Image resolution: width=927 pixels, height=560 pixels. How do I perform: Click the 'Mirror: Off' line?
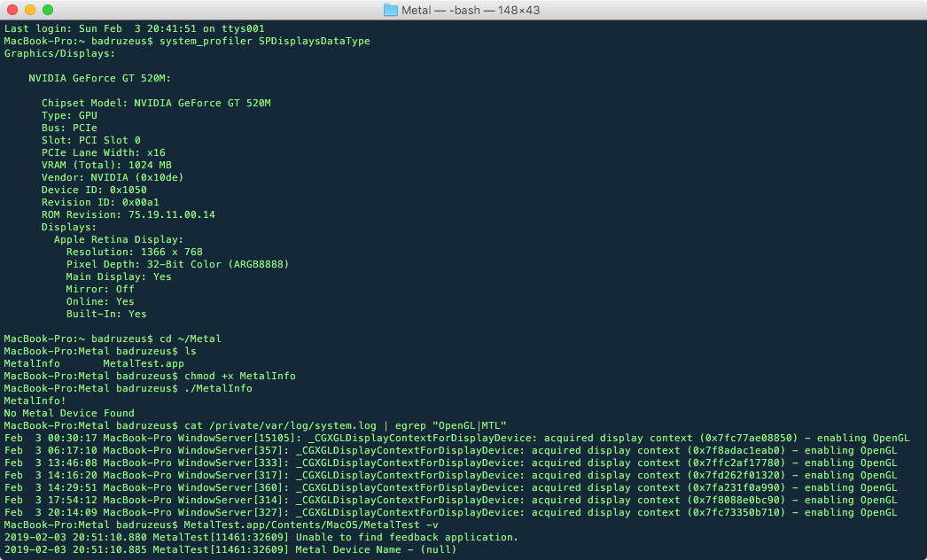point(100,289)
